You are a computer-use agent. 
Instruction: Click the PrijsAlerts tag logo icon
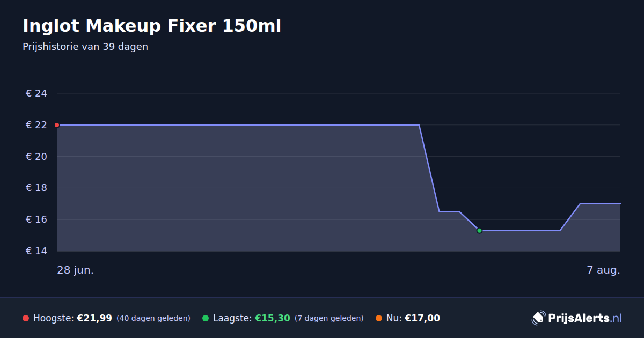tap(538, 318)
